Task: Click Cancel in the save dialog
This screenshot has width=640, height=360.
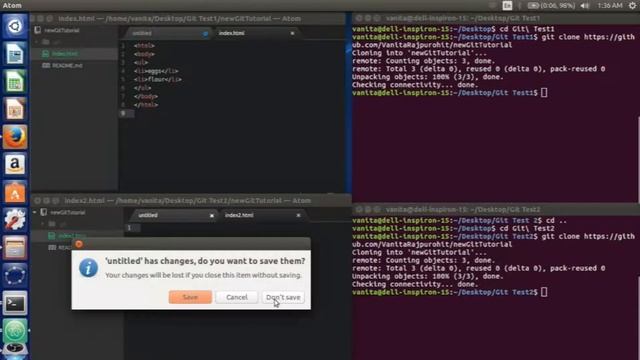Action: pyautogui.click(x=237, y=297)
